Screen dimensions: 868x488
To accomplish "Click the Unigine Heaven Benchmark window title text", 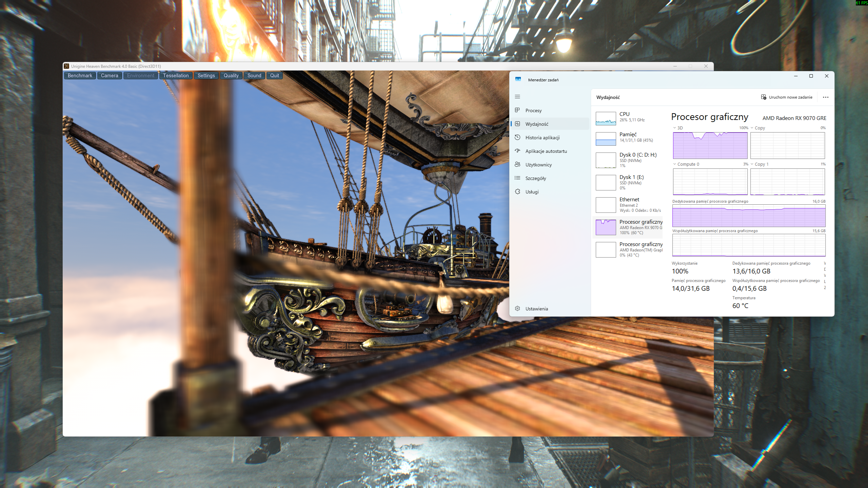I will (x=116, y=66).
